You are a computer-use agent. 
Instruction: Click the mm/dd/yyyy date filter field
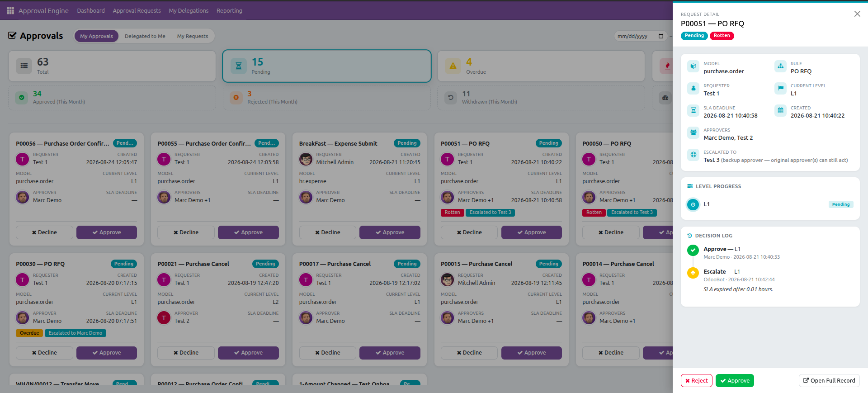(x=641, y=36)
